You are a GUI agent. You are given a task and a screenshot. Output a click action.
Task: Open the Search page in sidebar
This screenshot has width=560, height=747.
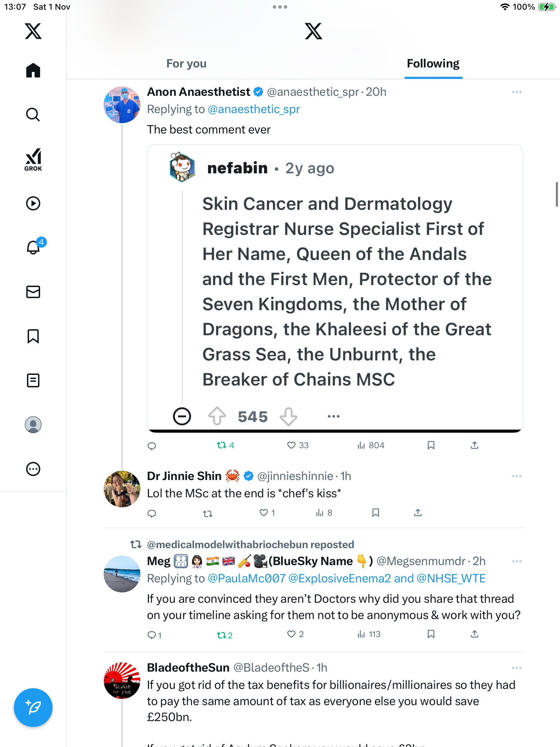point(33,114)
